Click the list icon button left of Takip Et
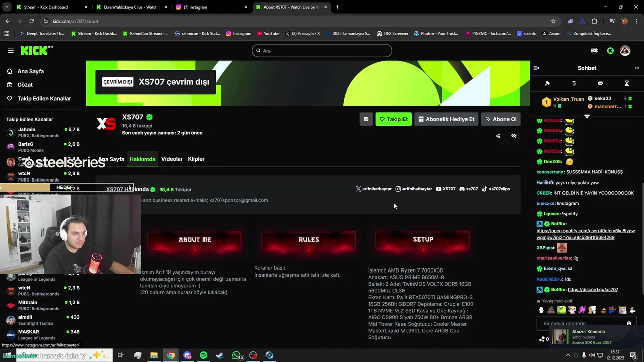This screenshot has width=644, height=362. tap(366, 119)
